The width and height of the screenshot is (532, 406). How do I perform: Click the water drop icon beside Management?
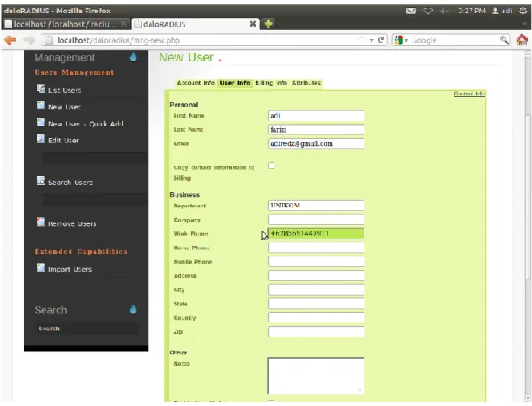tap(133, 57)
